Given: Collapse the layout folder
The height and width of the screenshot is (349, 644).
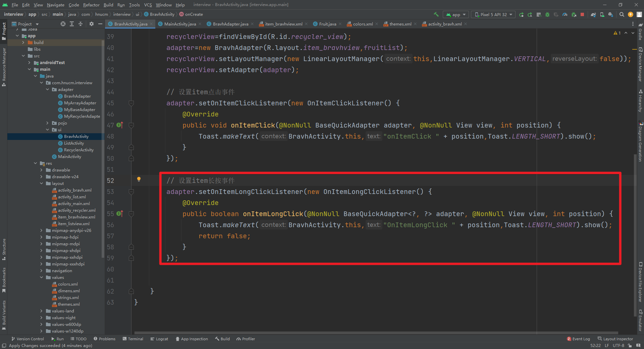Looking at the screenshot, I should [x=41, y=184].
